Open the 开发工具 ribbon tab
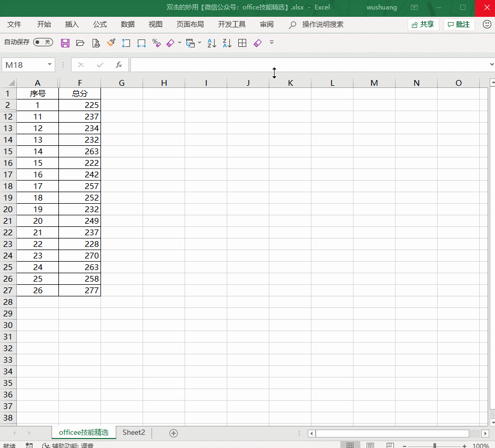 click(x=231, y=24)
